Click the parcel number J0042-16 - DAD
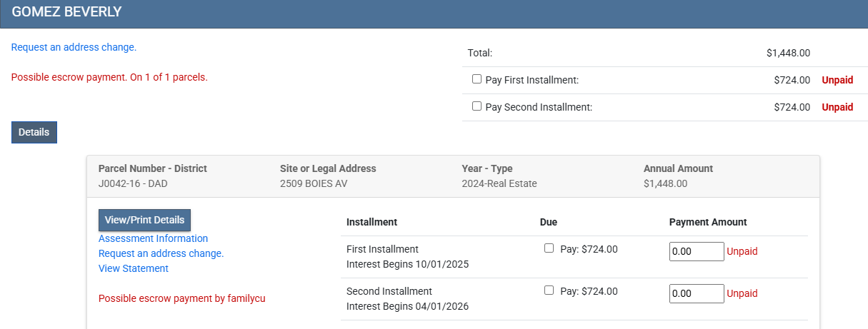This screenshot has height=329, width=868. pyautogui.click(x=133, y=183)
